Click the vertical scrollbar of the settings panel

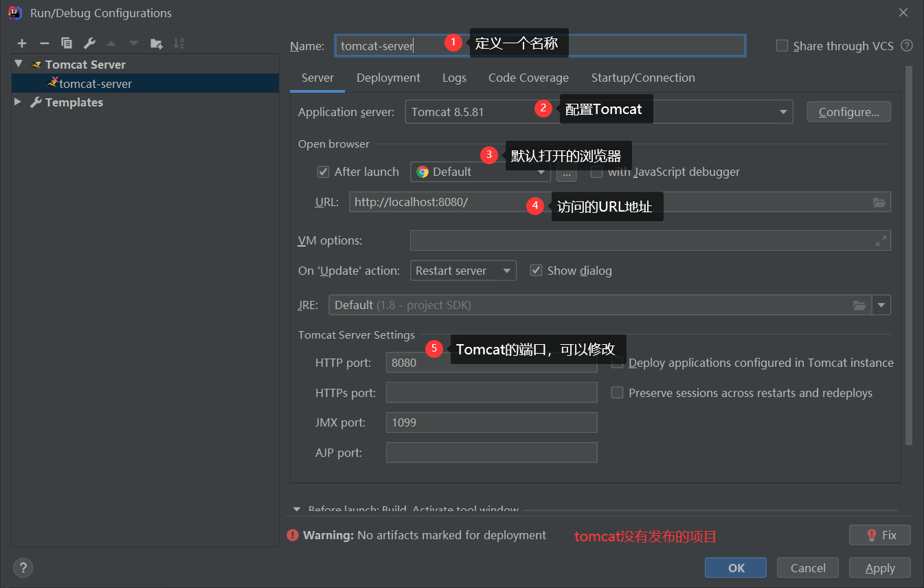tap(909, 256)
